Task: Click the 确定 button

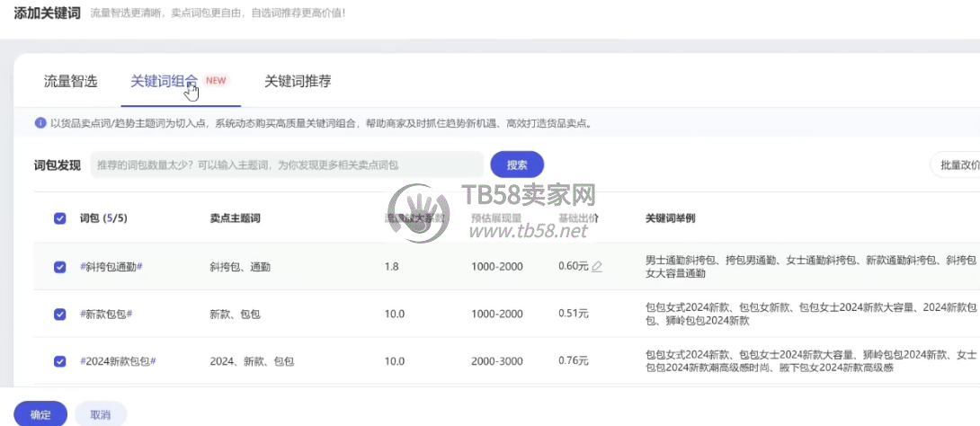Action: (x=40, y=414)
